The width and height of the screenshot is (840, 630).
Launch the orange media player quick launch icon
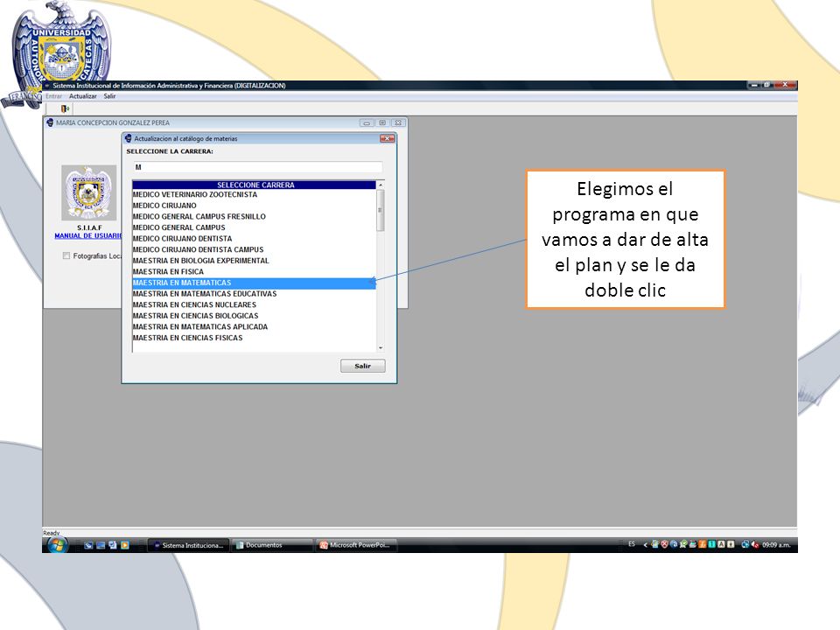[125, 545]
